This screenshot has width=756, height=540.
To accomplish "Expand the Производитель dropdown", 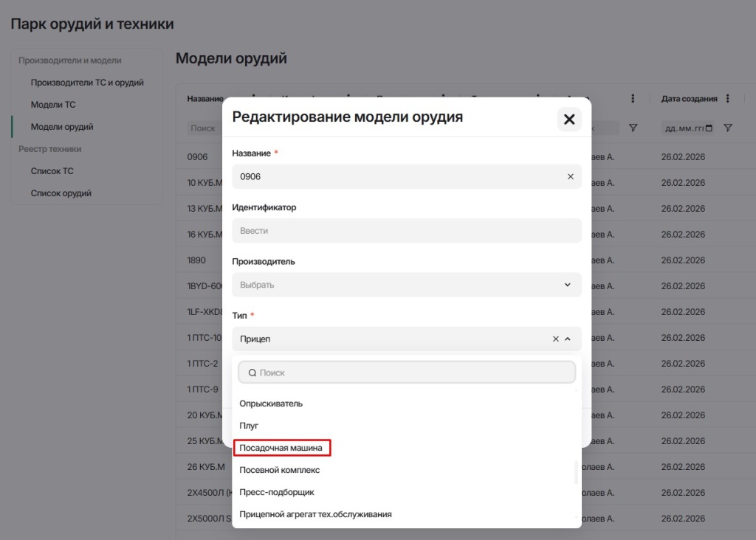I will [407, 285].
